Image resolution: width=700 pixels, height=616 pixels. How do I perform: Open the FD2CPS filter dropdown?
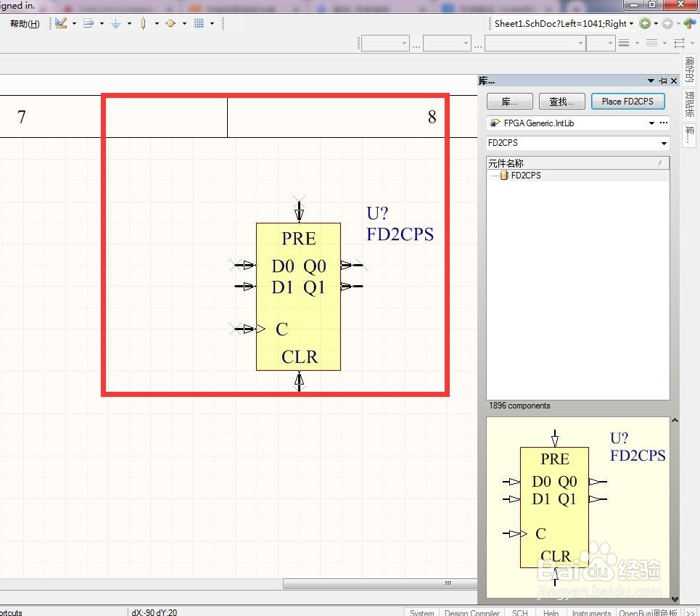click(x=664, y=143)
